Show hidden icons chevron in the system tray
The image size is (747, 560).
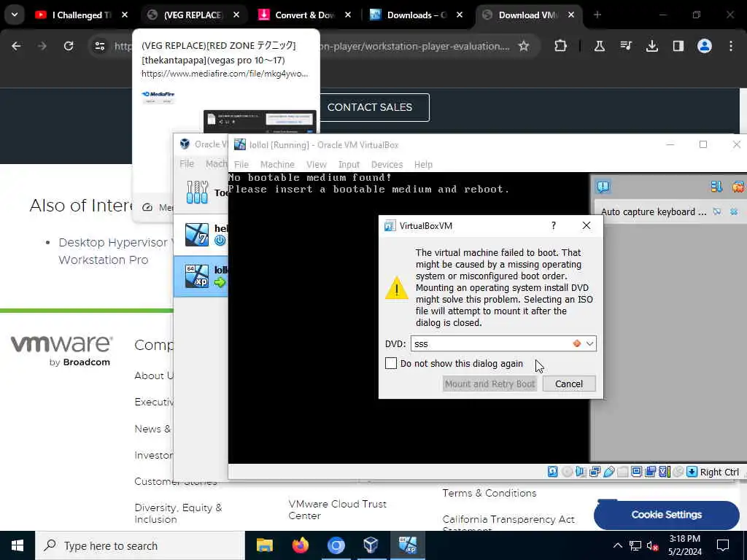click(617, 545)
